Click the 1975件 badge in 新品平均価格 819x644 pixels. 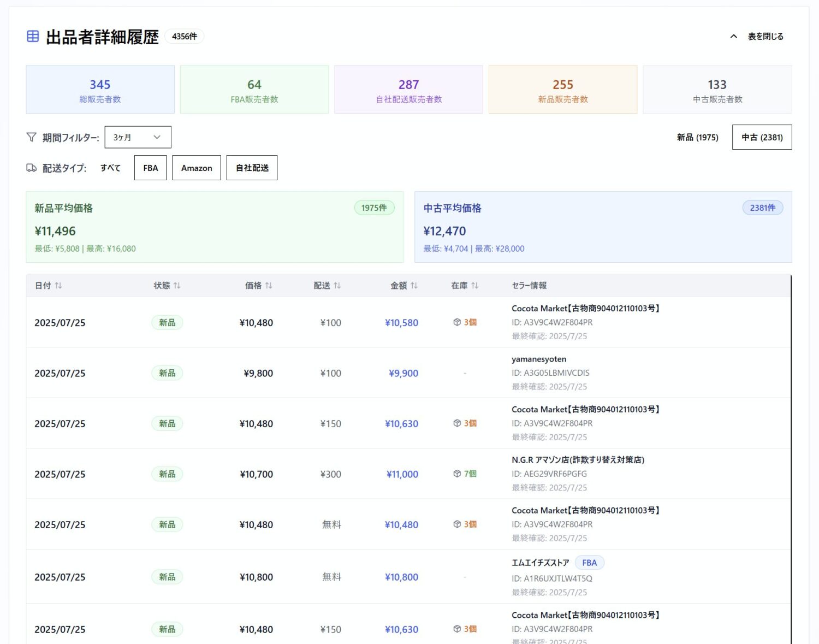(x=374, y=208)
